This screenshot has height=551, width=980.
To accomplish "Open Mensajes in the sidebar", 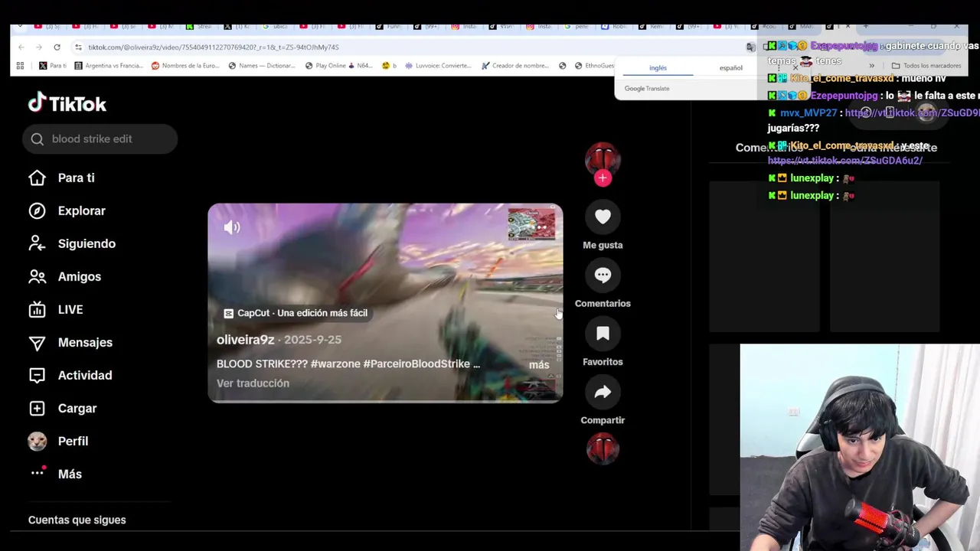I will point(70,342).
